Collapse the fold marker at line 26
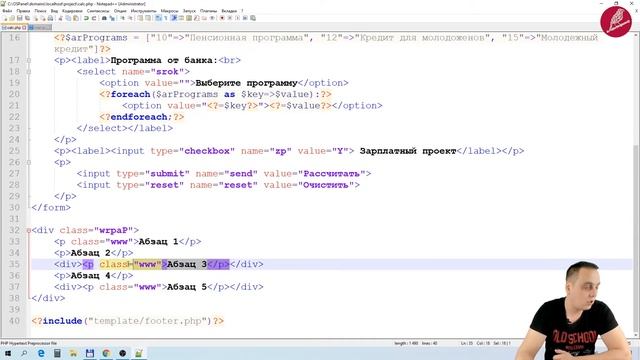This screenshot has height=360, width=640. [x=29, y=162]
